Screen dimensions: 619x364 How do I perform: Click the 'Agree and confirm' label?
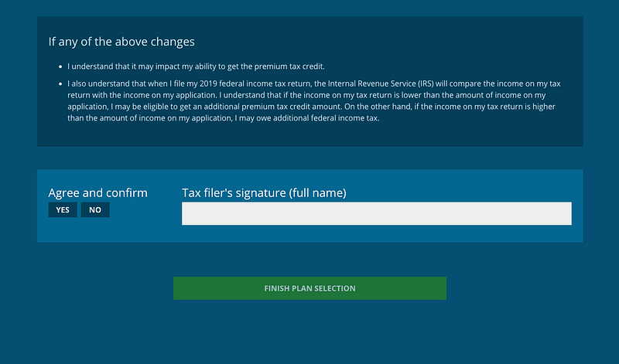click(97, 192)
